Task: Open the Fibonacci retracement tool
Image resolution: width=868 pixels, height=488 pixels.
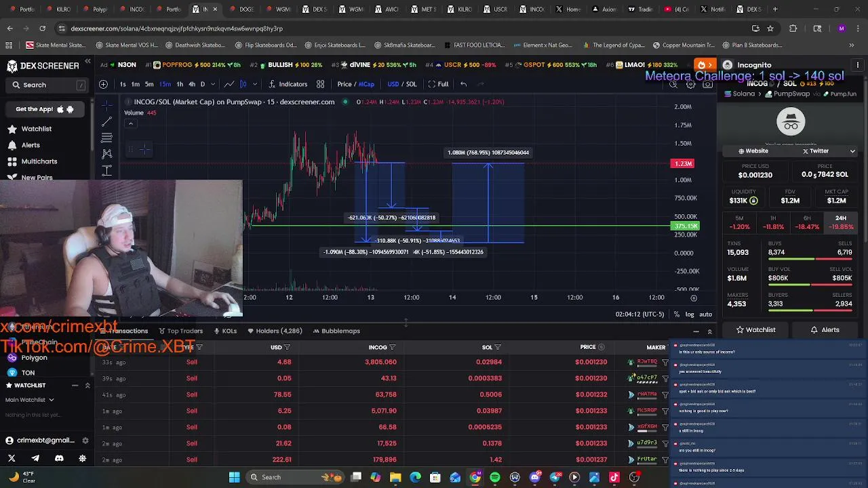Action: (x=107, y=138)
